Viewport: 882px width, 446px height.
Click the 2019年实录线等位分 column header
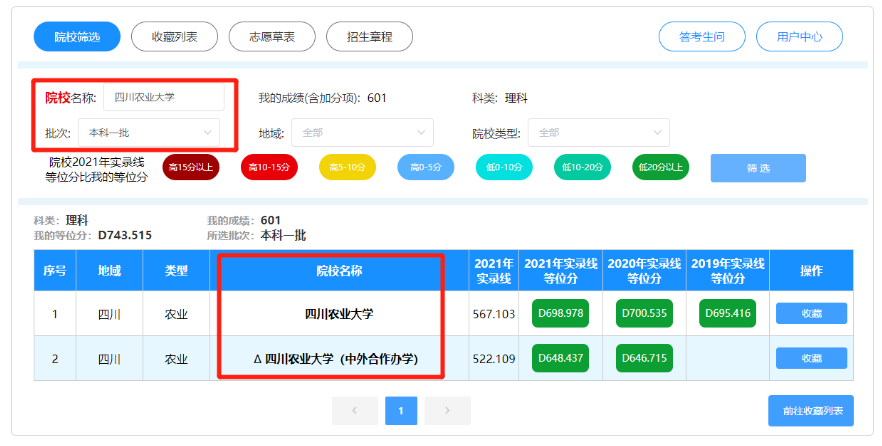[728, 271]
